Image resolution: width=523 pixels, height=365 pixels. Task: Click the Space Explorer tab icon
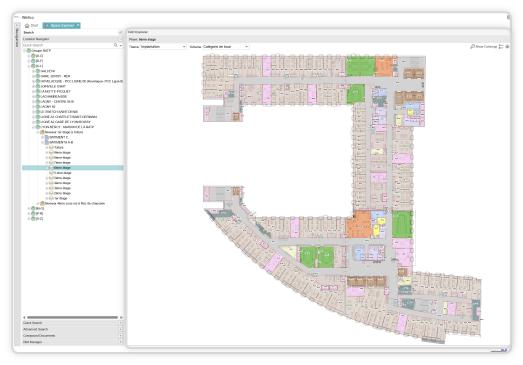pyautogui.click(x=47, y=26)
